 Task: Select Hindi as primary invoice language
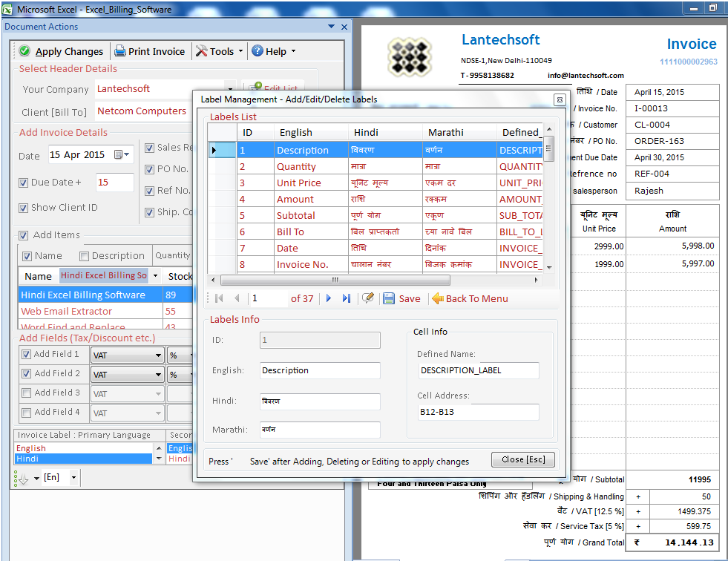84,459
